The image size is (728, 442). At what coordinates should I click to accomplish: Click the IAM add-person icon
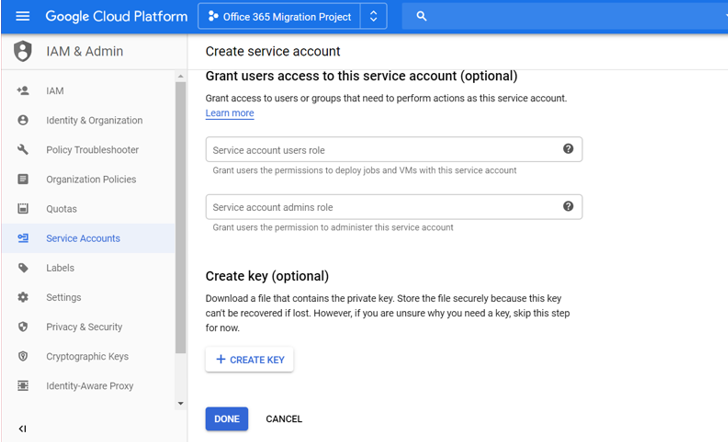point(23,91)
